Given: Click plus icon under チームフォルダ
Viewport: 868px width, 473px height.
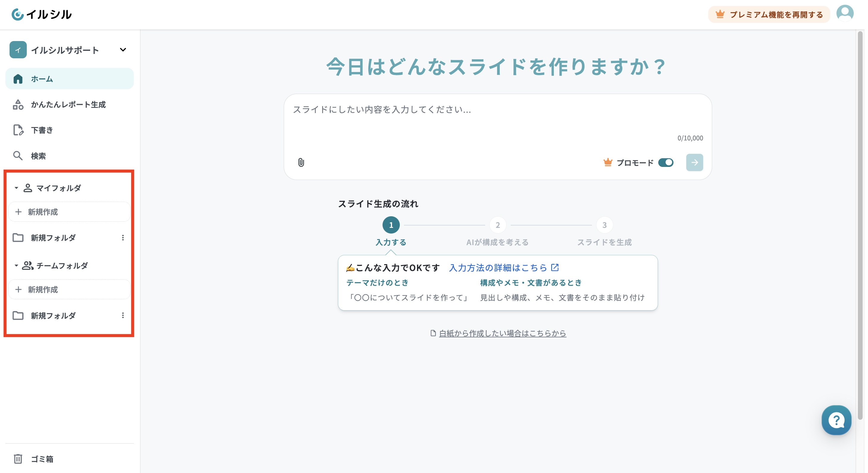Looking at the screenshot, I should [x=18, y=289].
